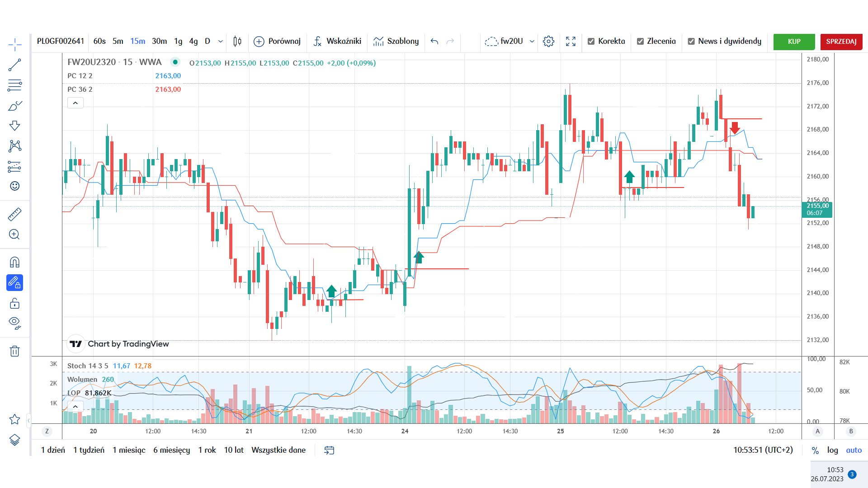Open candlestick chart type selector
This screenshot has height=488, width=868.
coord(237,42)
